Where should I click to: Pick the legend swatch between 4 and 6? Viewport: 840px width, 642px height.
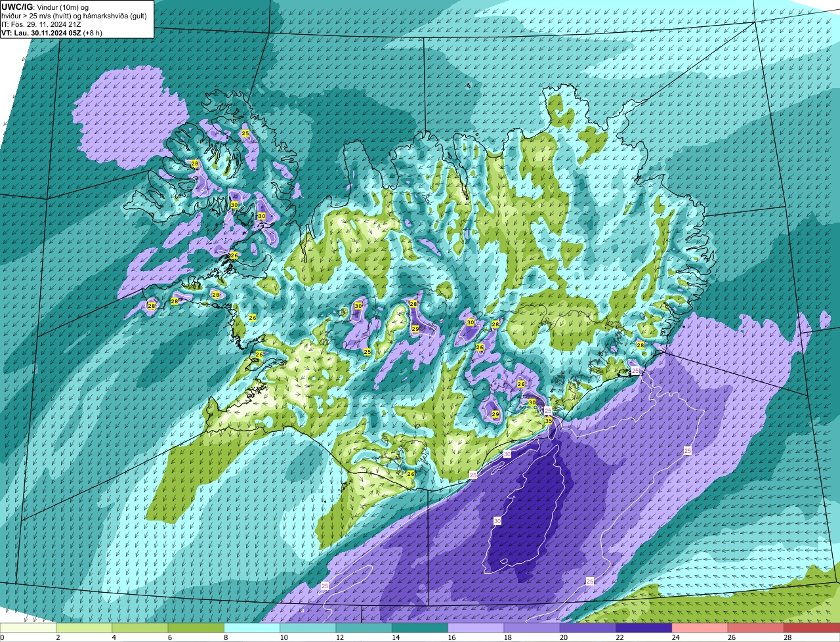(x=140, y=628)
